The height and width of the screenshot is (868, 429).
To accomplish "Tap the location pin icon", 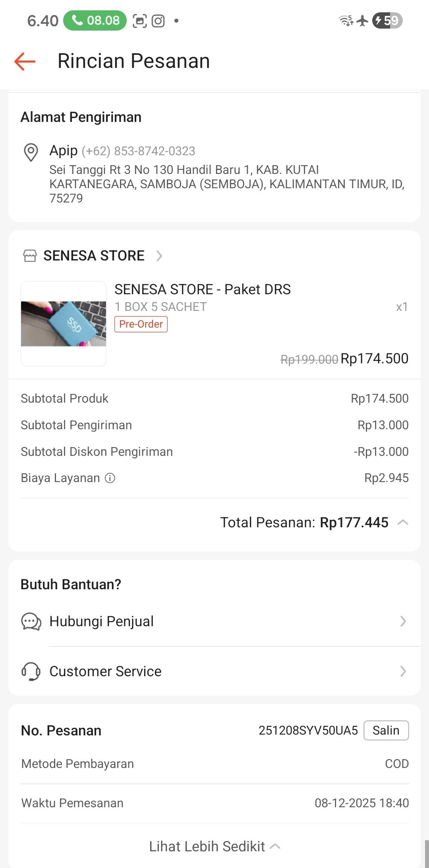I will 31,152.
